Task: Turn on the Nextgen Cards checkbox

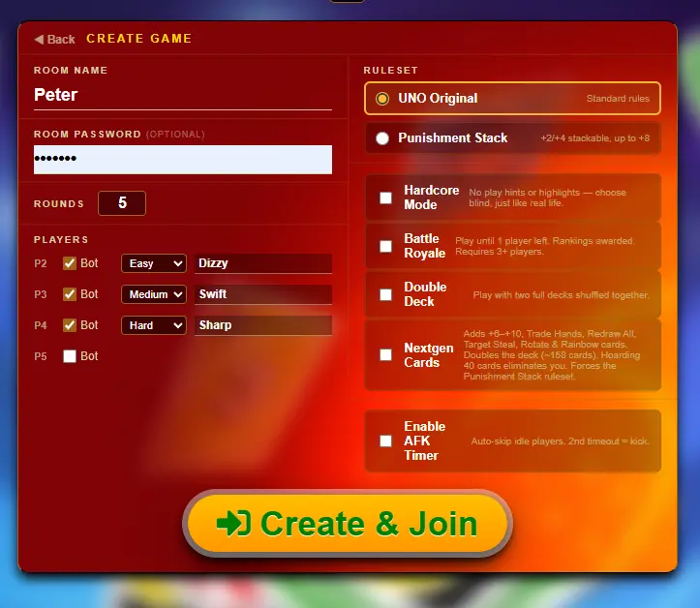Action: pyautogui.click(x=385, y=355)
